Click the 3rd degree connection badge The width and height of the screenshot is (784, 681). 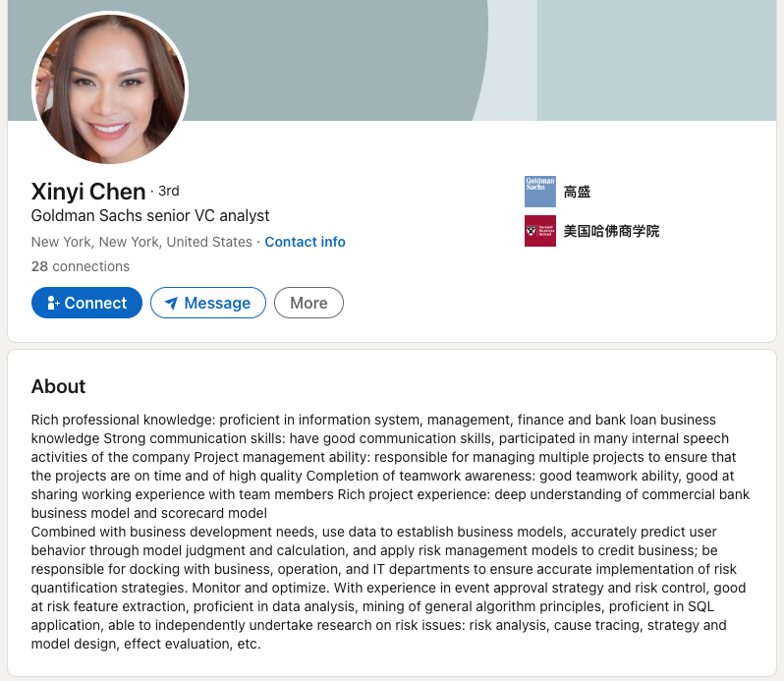(169, 191)
